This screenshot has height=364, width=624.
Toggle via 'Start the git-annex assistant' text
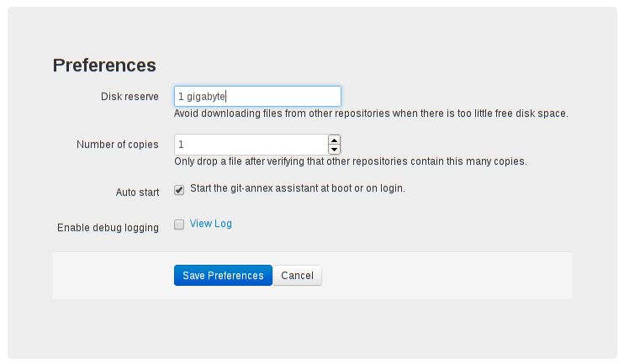pyautogui.click(x=298, y=188)
